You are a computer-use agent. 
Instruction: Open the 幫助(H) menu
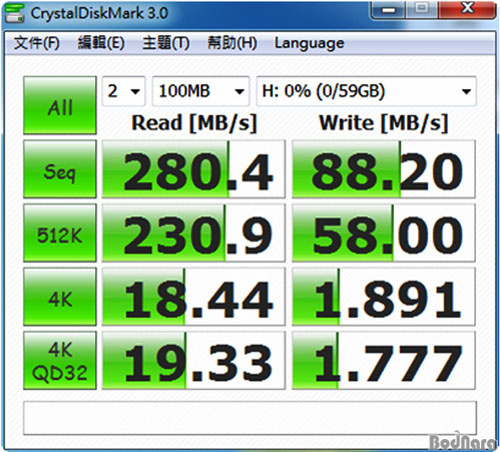coord(232,43)
